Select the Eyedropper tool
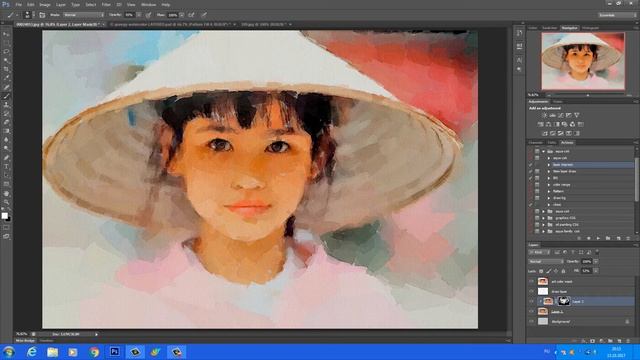Image resolution: width=640 pixels, height=360 pixels. tap(6, 78)
